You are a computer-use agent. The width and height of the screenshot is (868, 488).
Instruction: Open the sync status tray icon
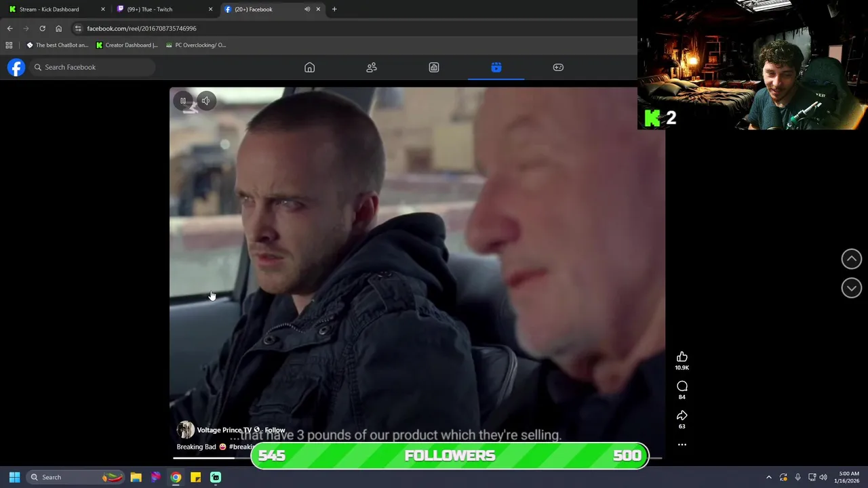click(x=783, y=477)
